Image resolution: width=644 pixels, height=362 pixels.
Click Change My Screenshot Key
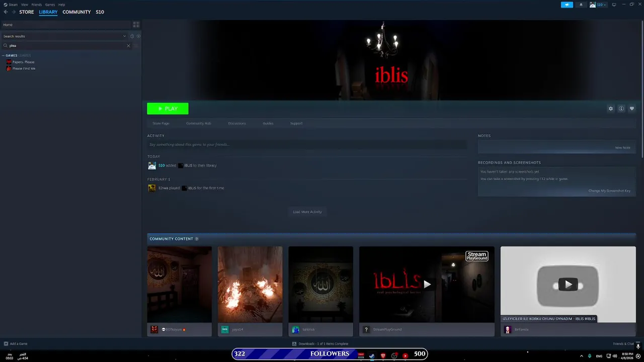click(609, 191)
